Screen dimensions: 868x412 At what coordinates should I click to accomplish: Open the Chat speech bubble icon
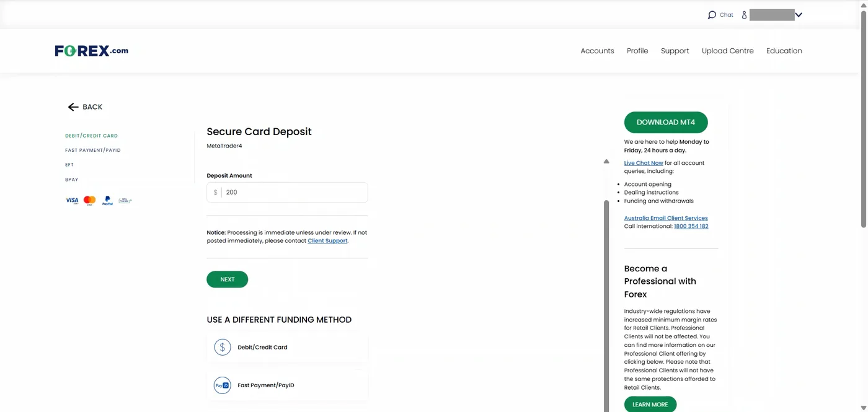tap(712, 15)
